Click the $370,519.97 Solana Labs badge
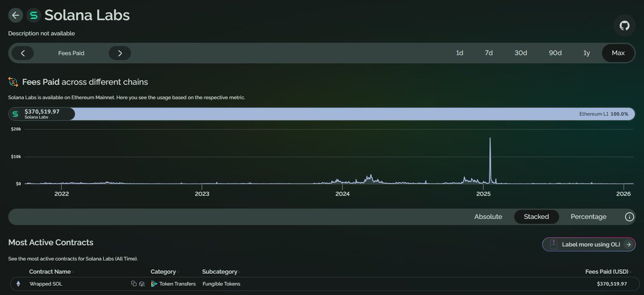The image size is (644, 295). pos(42,114)
